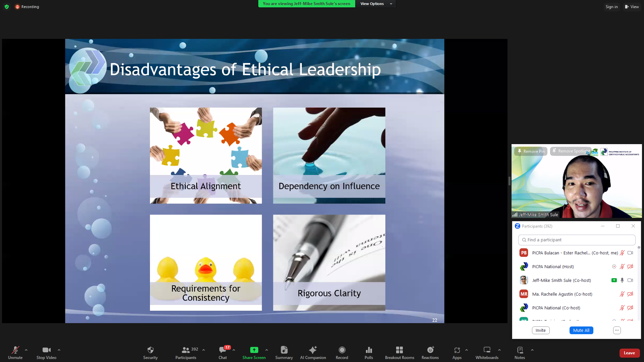Expand share options arrow beside Share Screen
This screenshot has height=362, width=644.
(267, 350)
